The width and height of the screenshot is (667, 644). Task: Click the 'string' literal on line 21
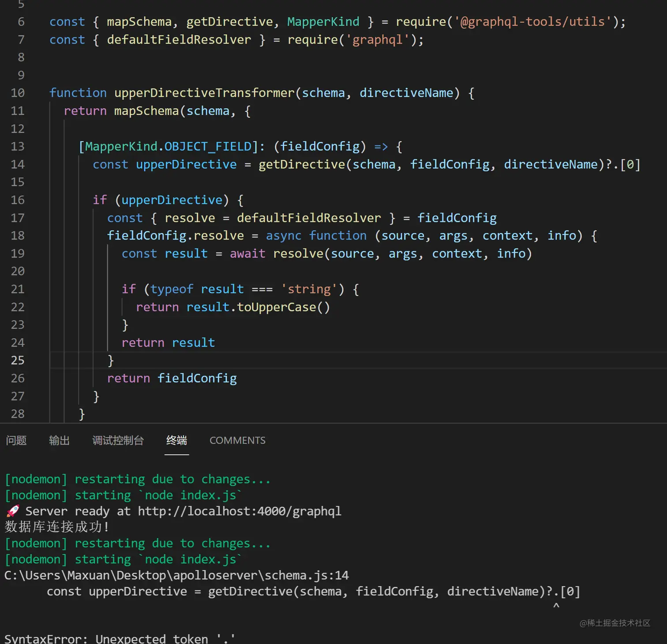tap(309, 289)
